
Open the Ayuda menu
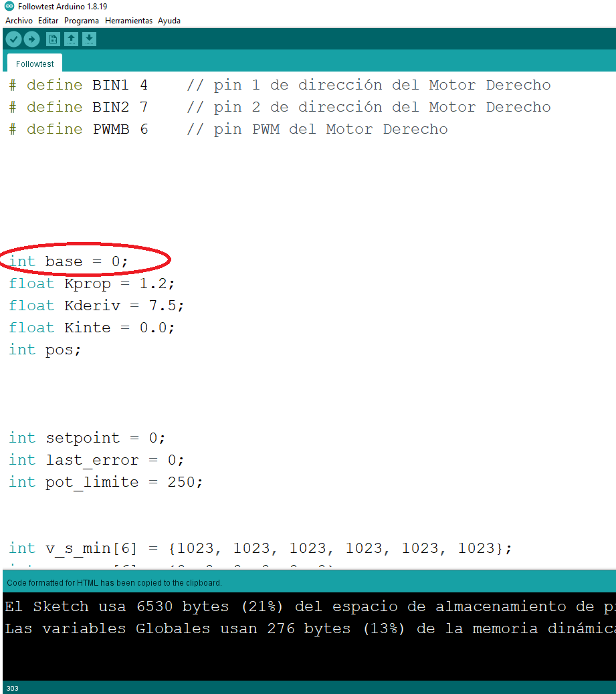pos(169,21)
